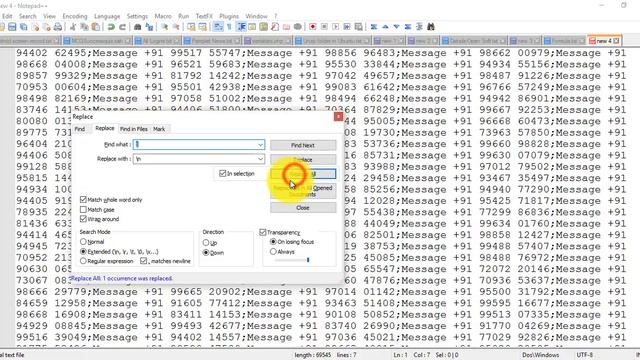Choose Always transparency option
This screenshot has height=360, width=640.
click(273, 252)
